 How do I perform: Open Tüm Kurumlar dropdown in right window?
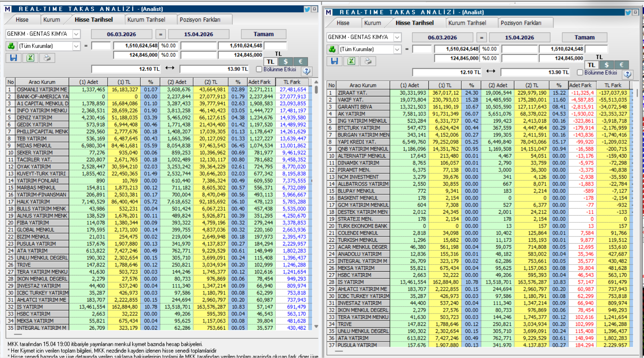click(x=397, y=49)
